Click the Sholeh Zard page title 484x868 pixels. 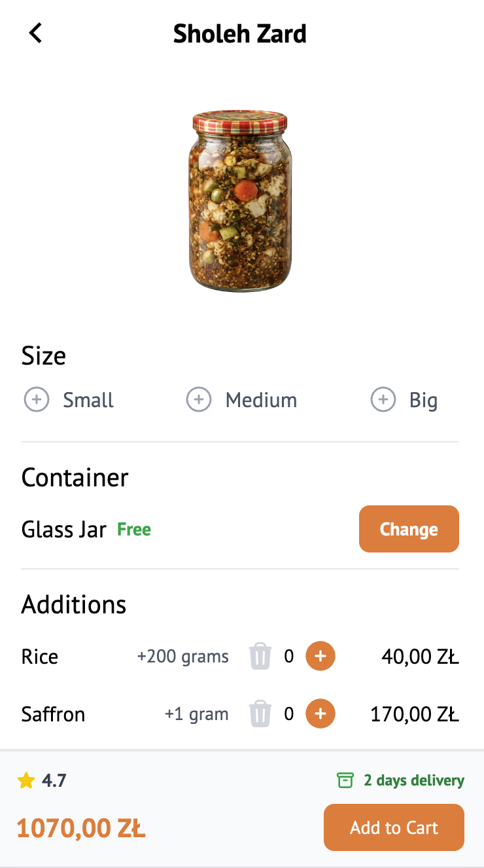point(240,34)
